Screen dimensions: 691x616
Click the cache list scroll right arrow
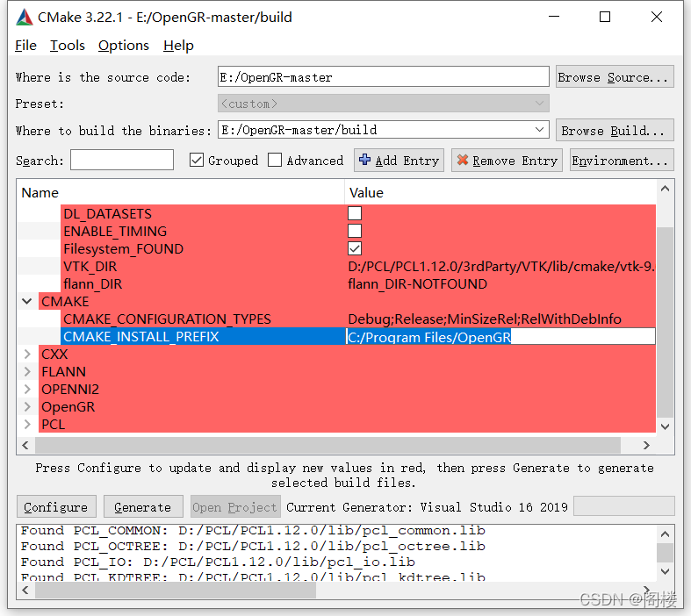pyautogui.click(x=646, y=445)
